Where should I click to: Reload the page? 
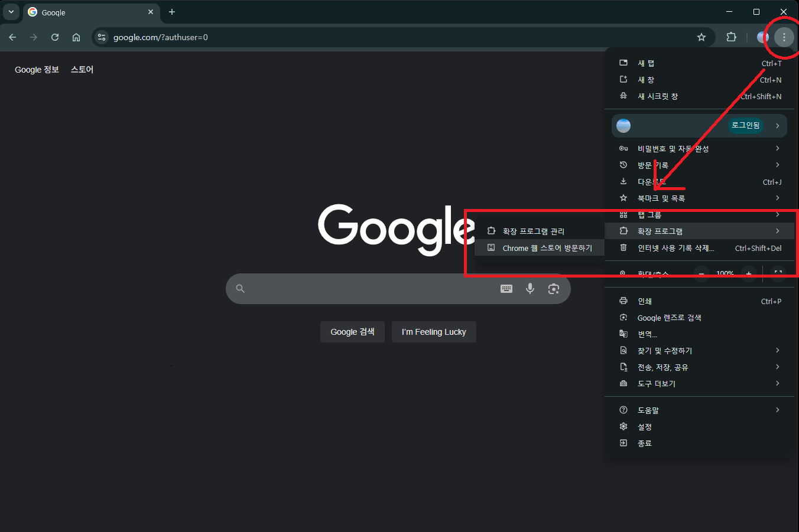coord(55,37)
